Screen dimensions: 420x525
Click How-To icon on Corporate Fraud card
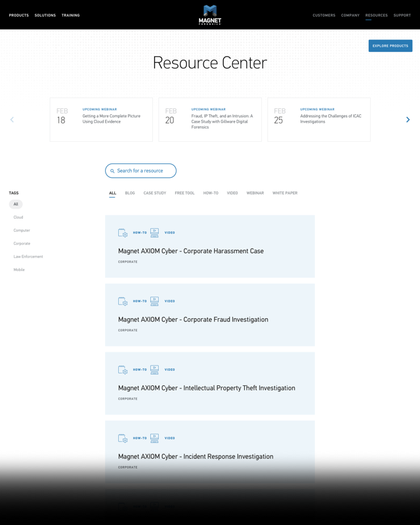coord(123,301)
